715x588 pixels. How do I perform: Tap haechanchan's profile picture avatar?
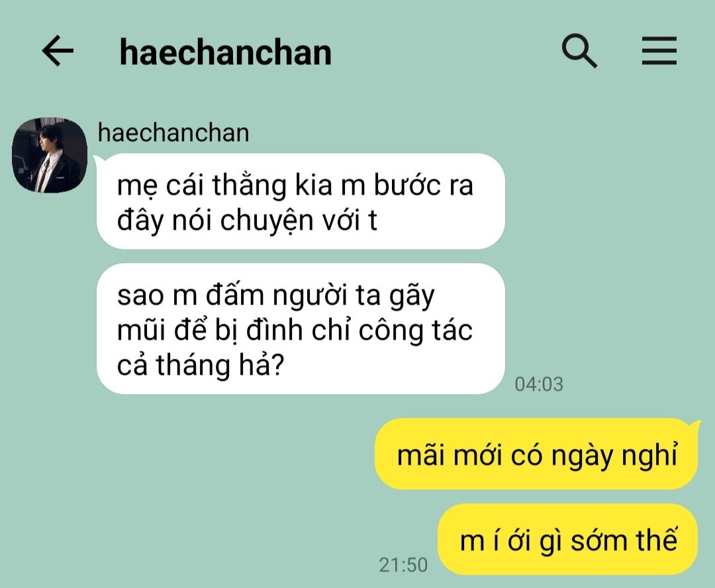click(49, 155)
